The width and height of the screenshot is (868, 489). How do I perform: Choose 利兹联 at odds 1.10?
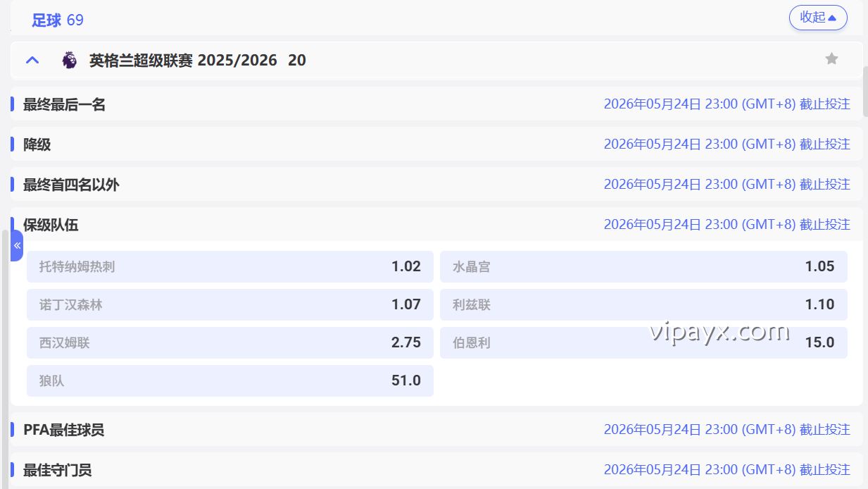[643, 305]
